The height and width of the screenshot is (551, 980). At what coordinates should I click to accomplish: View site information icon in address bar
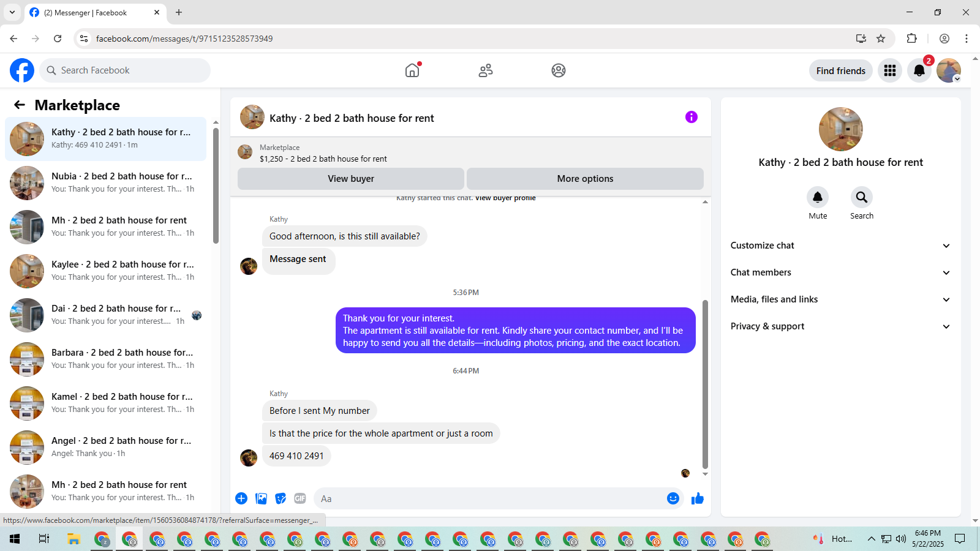[84, 39]
